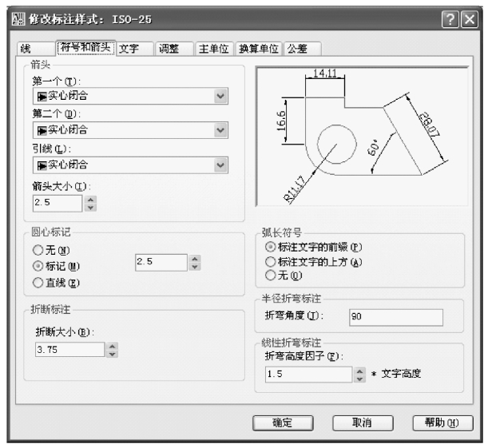Image resolution: width=488 pixels, height=448 pixels.
Task: Expand the 引线 arrowhead dropdown
Action: pos(220,165)
